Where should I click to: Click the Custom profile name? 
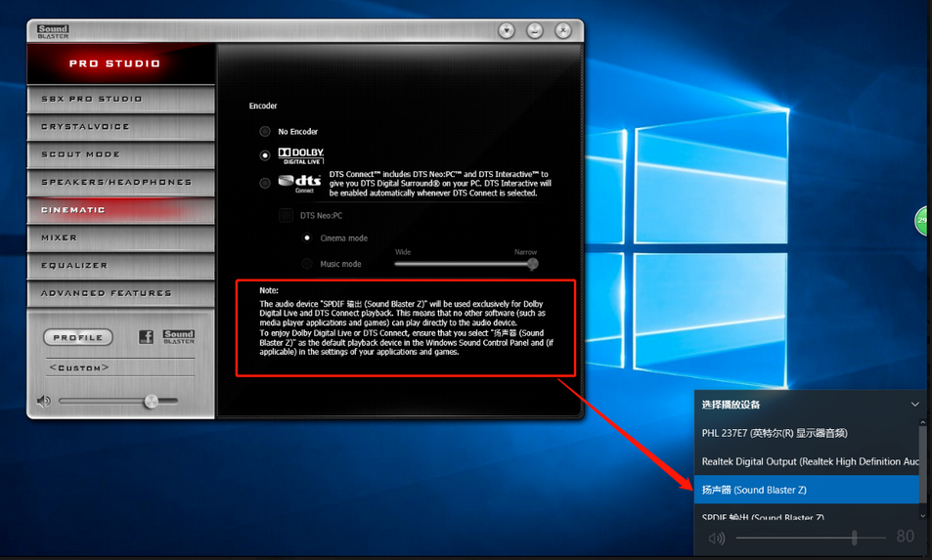[x=79, y=367]
